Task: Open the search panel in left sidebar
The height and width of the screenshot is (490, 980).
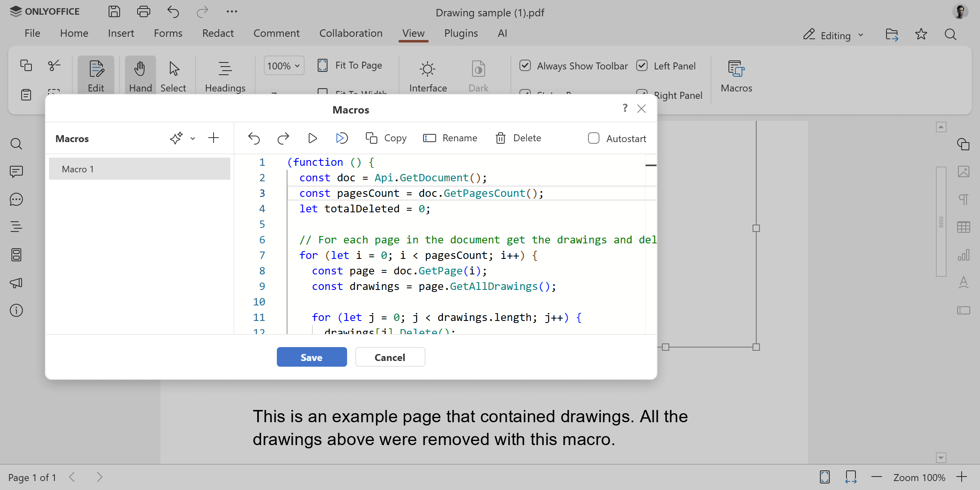Action: click(16, 144)
